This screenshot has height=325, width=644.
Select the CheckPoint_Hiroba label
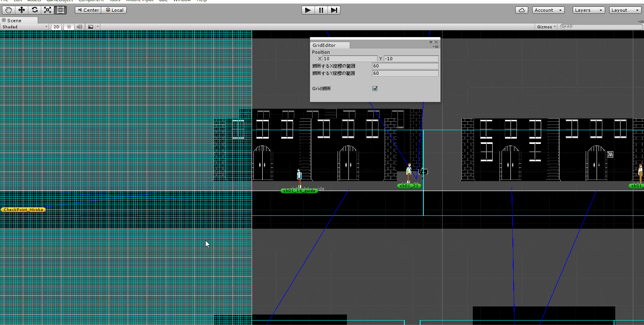23,210
